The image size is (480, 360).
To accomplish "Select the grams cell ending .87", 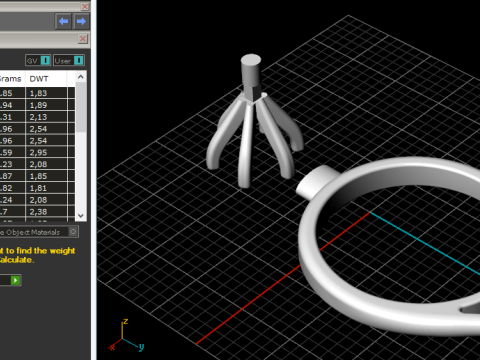I will tap(12, 176).
